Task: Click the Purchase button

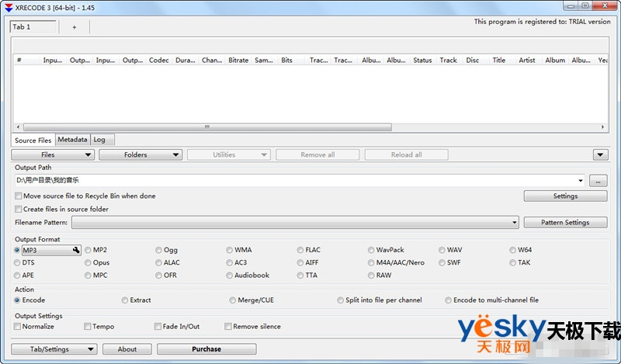Action: click(206, 349)
